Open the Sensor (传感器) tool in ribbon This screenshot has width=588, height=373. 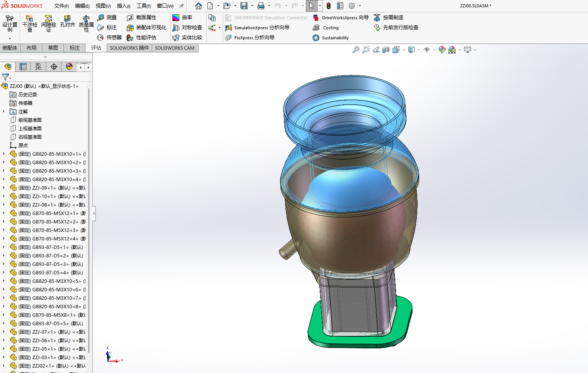[x=109, y=38]
